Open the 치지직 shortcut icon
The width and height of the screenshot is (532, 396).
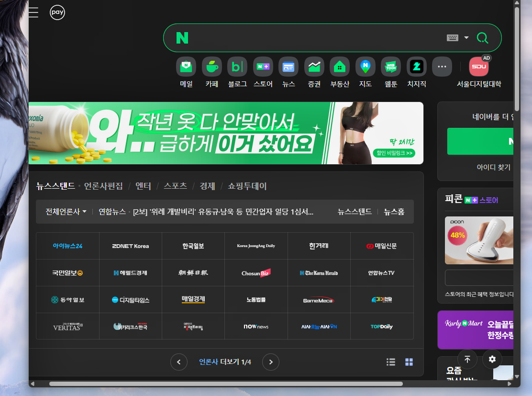[x=417, y=67]
